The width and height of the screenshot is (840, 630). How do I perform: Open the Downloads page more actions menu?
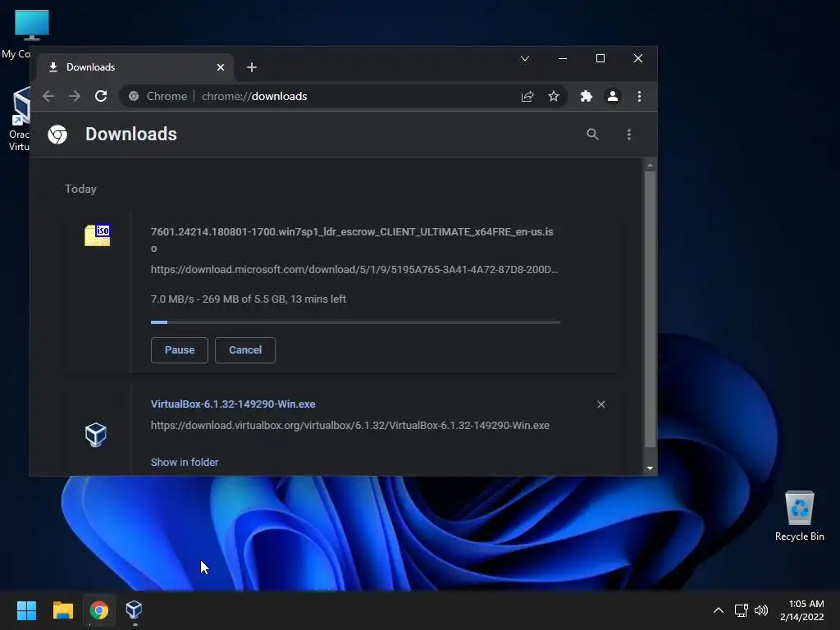click(x=629, y=135)
